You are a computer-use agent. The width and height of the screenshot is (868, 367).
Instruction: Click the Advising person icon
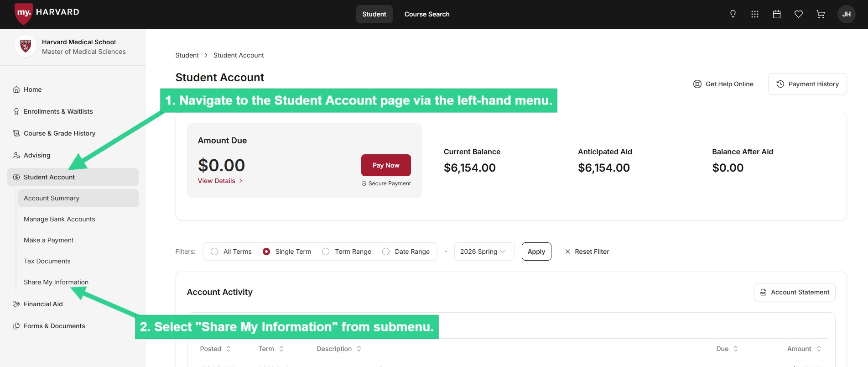pos(16,155)
